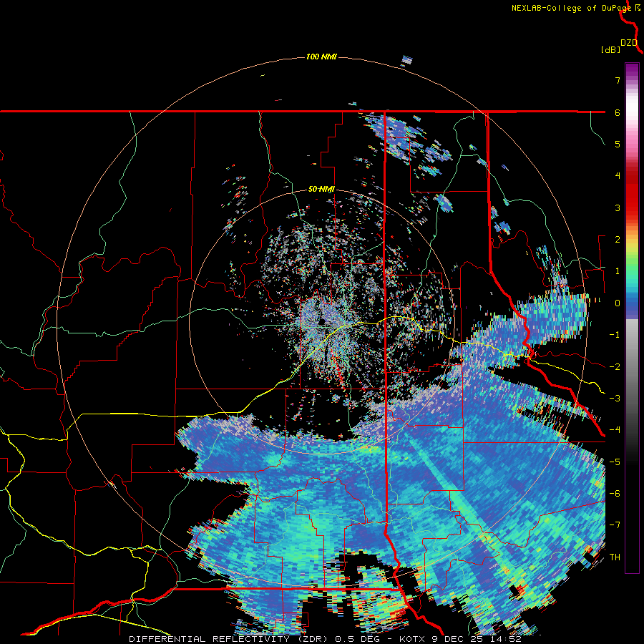Click the 3 dB label on legend

pyautogui.click(x=618, y=208)
